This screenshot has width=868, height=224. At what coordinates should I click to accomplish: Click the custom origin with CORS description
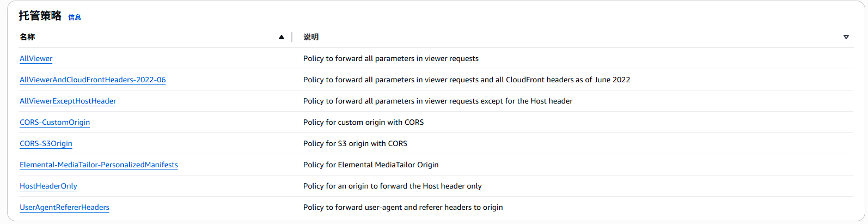point(363,122)
